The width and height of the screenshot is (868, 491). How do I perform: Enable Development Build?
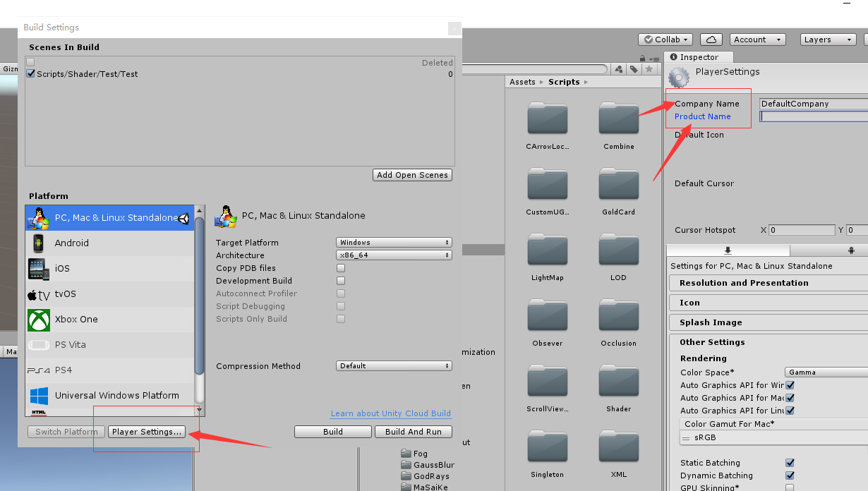pos(341,281)
